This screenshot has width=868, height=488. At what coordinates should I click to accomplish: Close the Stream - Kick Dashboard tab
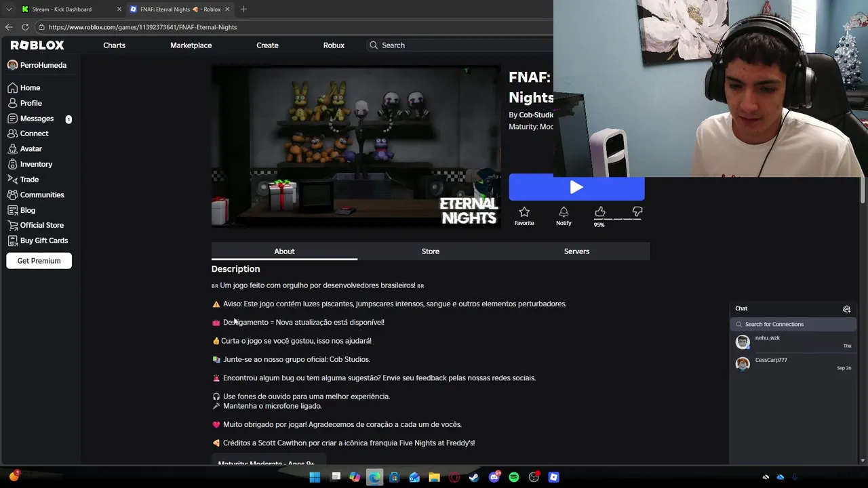click(119, 9)
